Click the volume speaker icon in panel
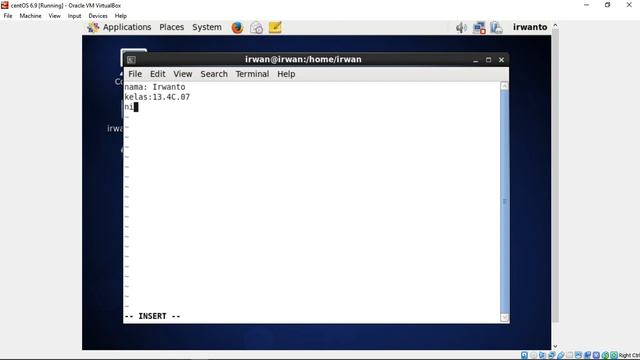Image resolution: width=640 pixels, height=360 pixels. click(x=461, y=27)
